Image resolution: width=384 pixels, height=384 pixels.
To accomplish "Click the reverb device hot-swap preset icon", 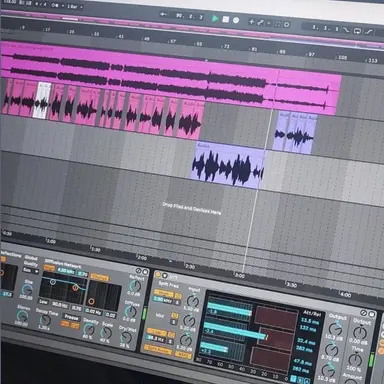I will point(139,270).
